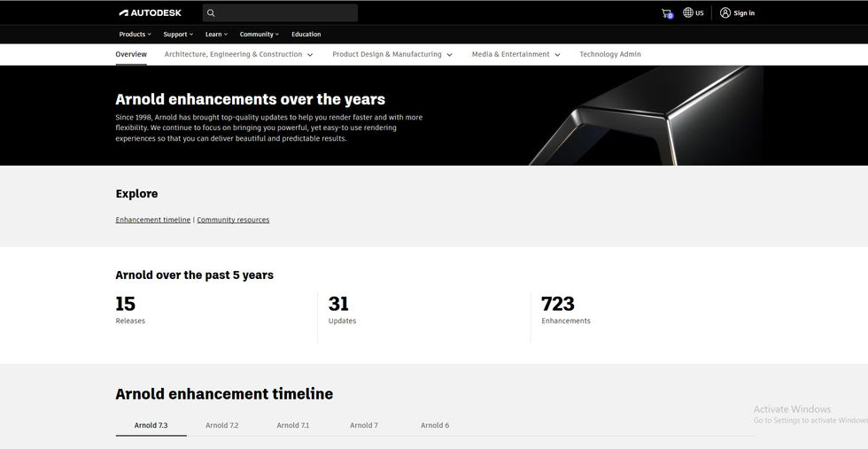Expand the Support menu

point(178,35)
